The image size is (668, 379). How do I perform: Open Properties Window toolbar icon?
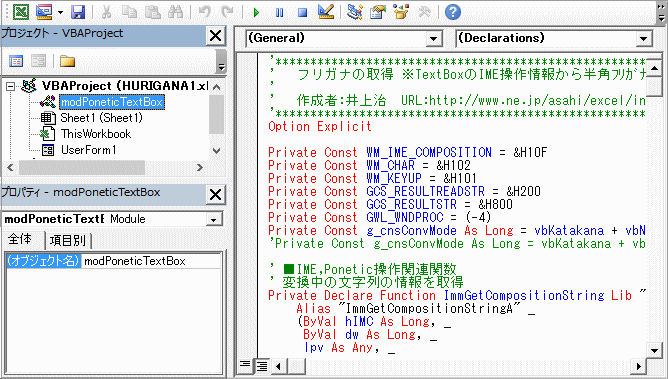point(377,11)
